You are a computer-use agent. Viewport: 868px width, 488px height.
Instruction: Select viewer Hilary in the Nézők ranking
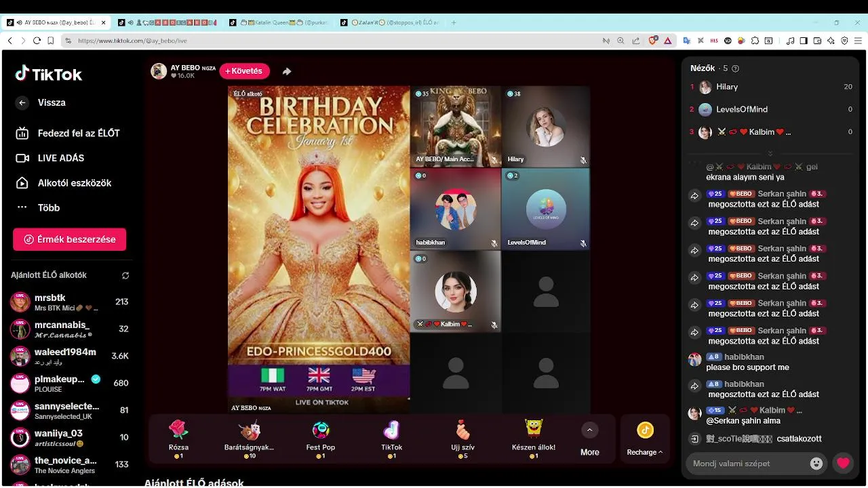click(772, 87)
